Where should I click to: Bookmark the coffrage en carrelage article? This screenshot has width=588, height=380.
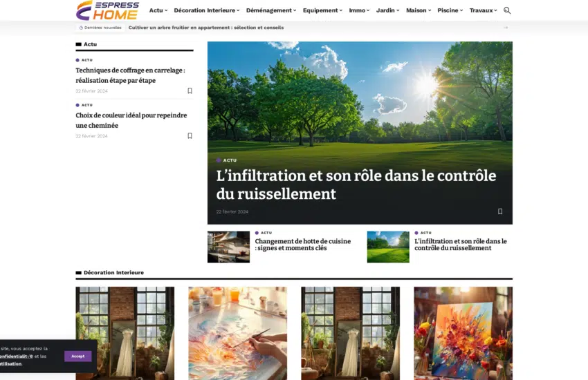coord(190,91)
